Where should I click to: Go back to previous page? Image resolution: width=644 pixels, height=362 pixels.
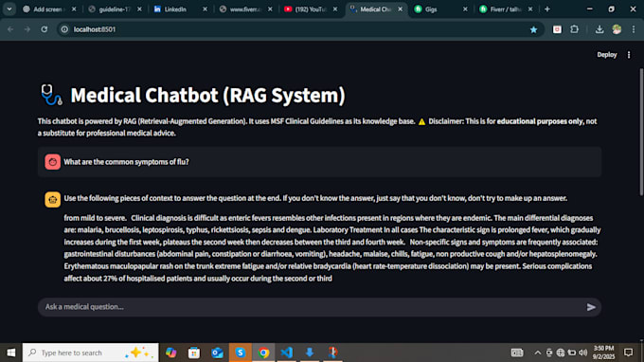(10, 29)
